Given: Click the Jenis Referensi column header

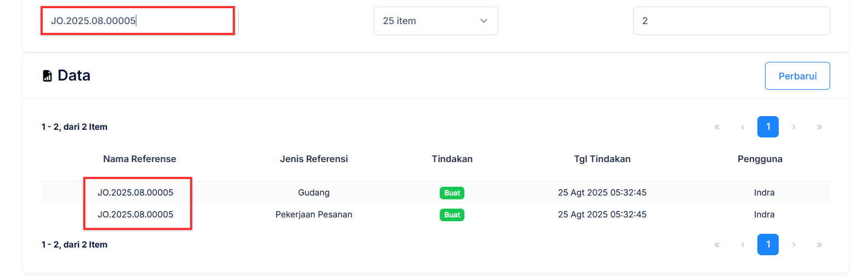Looking at the screenshot, I should coord(314,159).
